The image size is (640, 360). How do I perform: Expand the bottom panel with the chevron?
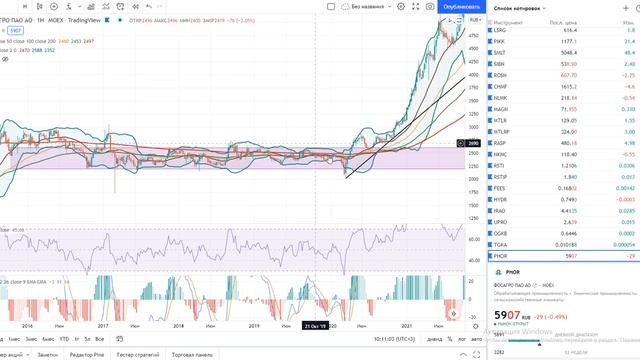click(463, 354)
